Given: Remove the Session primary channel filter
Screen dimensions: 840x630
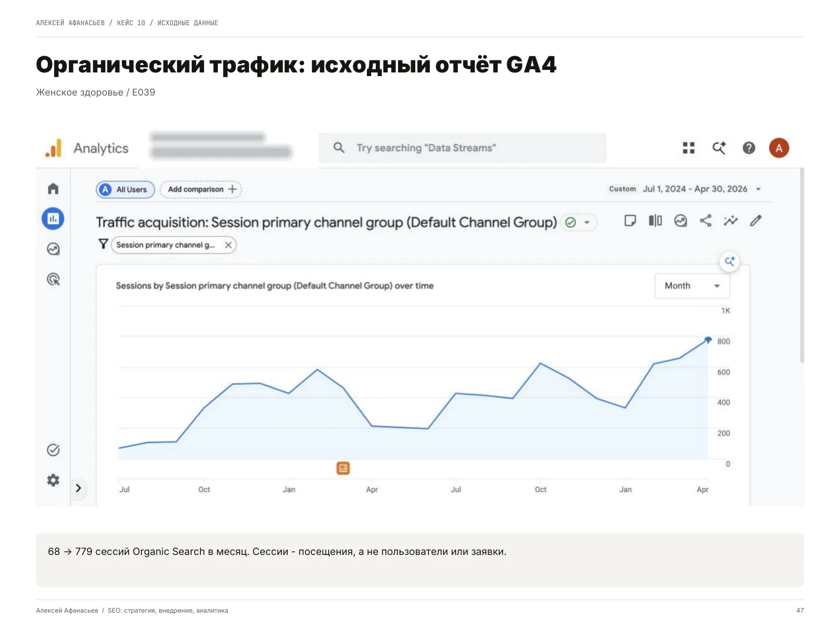Looking at the screenshot, I should point(228,245).
